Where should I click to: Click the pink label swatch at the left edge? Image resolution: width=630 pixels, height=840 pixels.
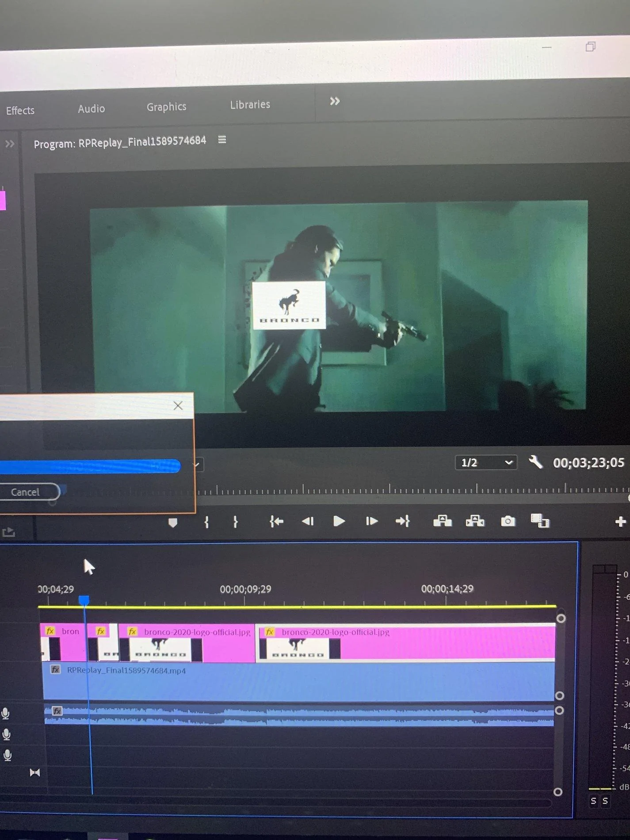pos(3,200)
